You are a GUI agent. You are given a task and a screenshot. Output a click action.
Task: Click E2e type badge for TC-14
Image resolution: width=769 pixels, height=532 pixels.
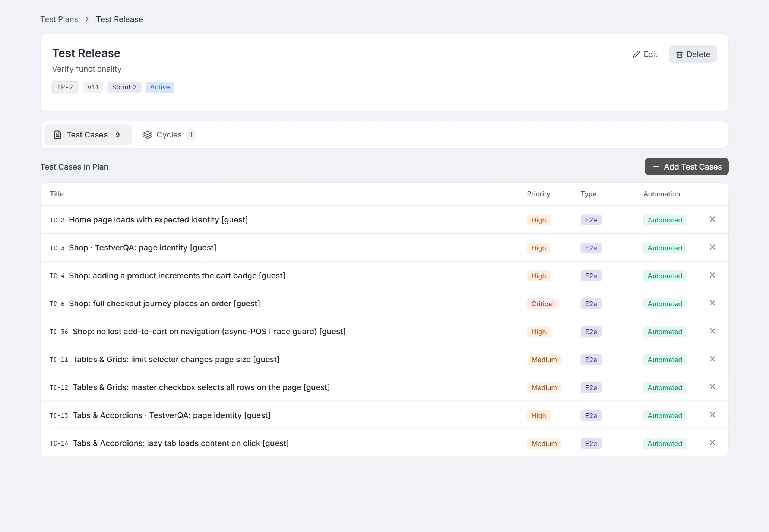(591, 444)
